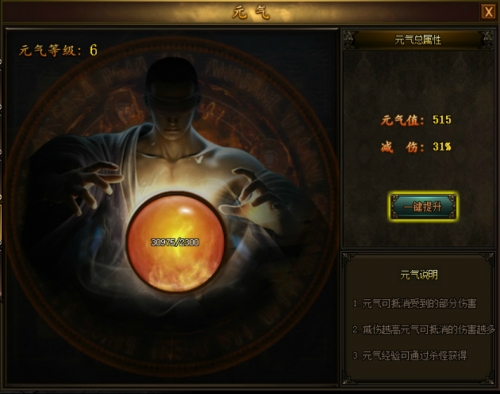This screenshot has width=500, height=394.
Task: Click the 元气总属性 panel header
Action: [418, 40]
